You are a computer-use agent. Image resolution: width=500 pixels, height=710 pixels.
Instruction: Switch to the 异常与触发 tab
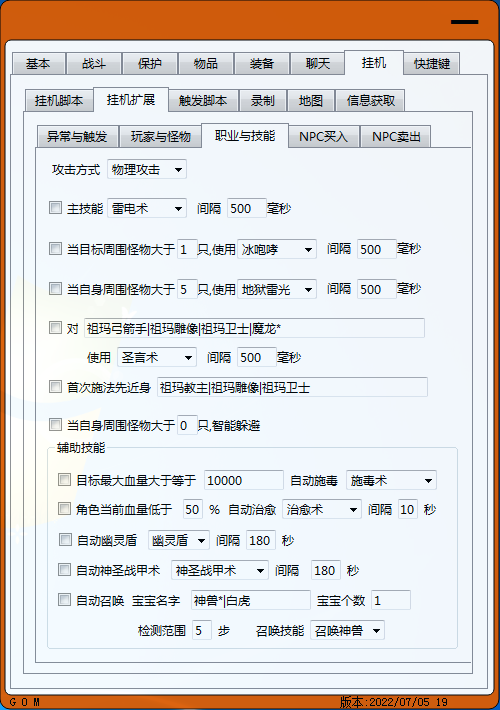77,137
